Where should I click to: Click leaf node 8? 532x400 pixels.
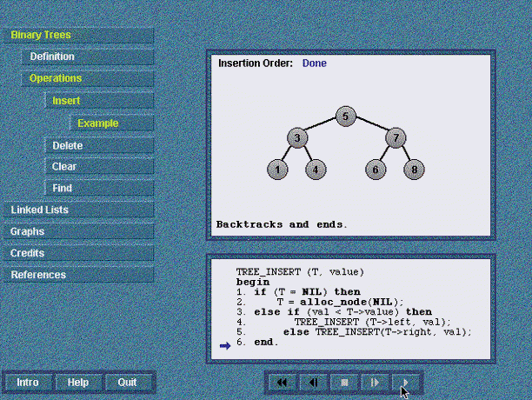point(414,170)
